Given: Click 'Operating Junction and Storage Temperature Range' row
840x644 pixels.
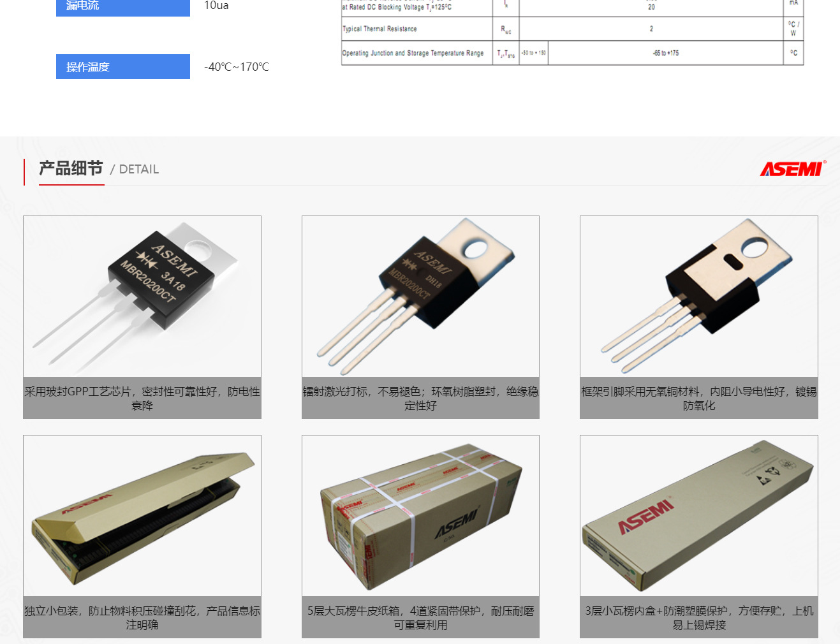Looking at the screenshot, I should pos(572,53).
